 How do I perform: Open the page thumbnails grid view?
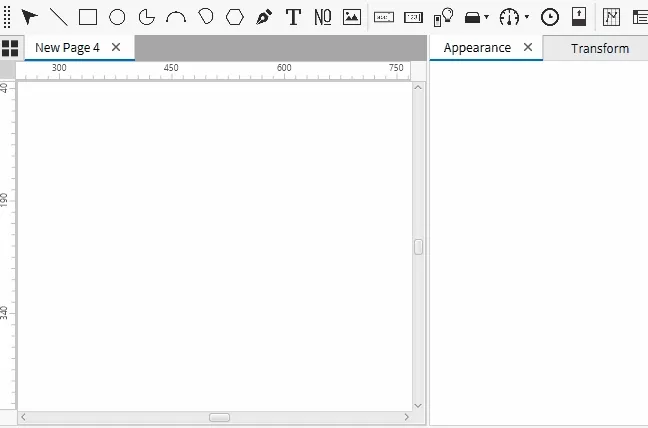coord(11,48)
